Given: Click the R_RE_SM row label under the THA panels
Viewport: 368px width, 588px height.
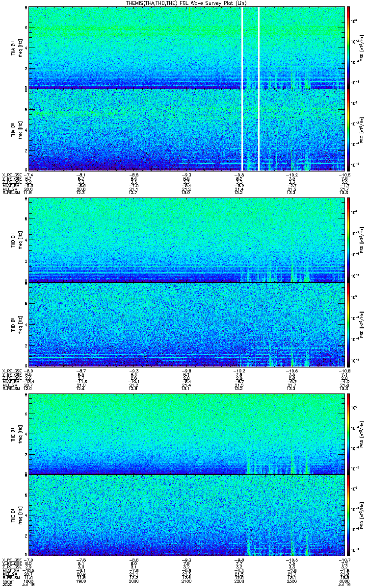Looking at the screenshot, I should (x=10, y=193).
